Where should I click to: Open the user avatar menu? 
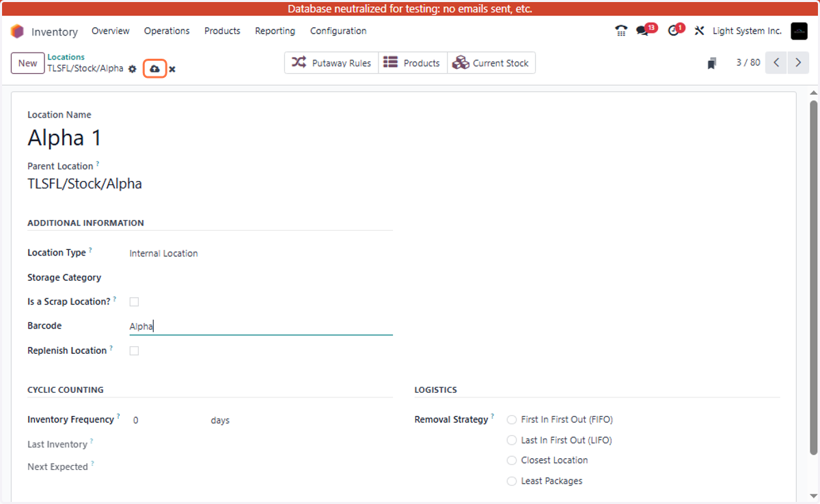799,31
